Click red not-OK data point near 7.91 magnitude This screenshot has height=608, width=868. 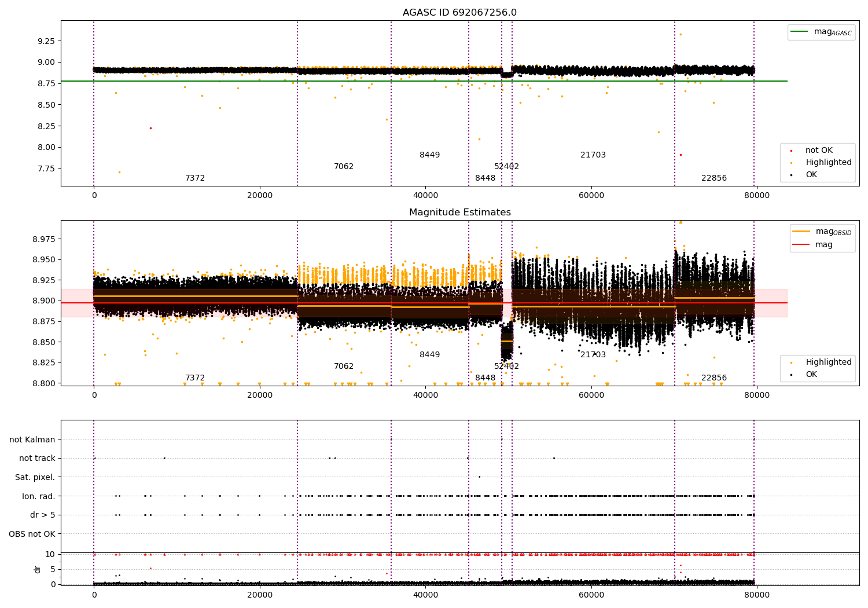point(681,155)
